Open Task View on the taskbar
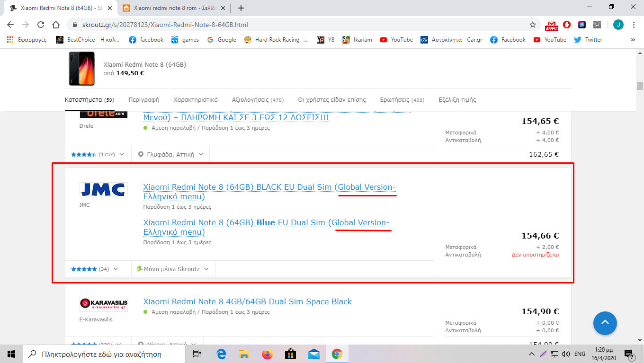This screenshot has width=644, height=363. pos(197,354)
